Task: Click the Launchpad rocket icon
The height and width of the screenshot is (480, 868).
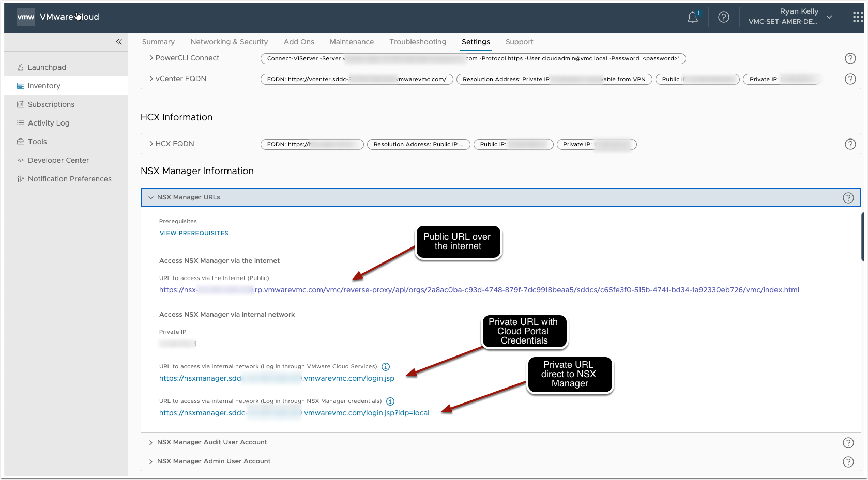Action: coord(21,67)
